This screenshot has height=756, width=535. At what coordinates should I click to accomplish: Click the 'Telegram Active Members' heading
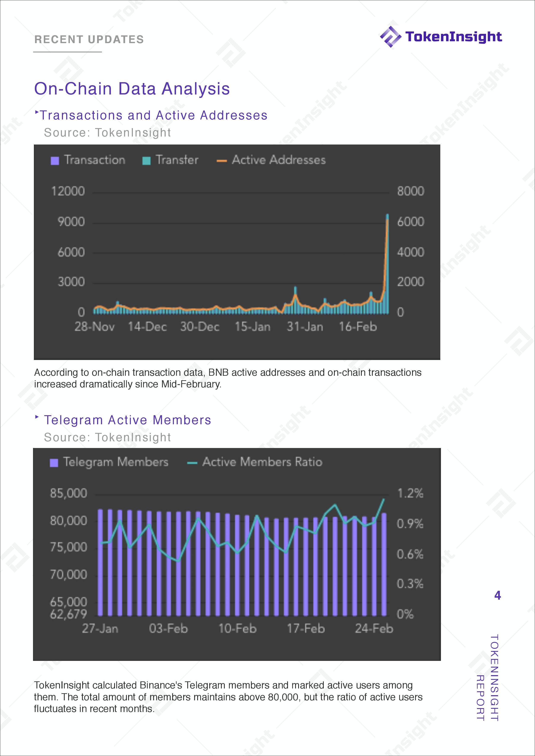[x=127, y=420]
